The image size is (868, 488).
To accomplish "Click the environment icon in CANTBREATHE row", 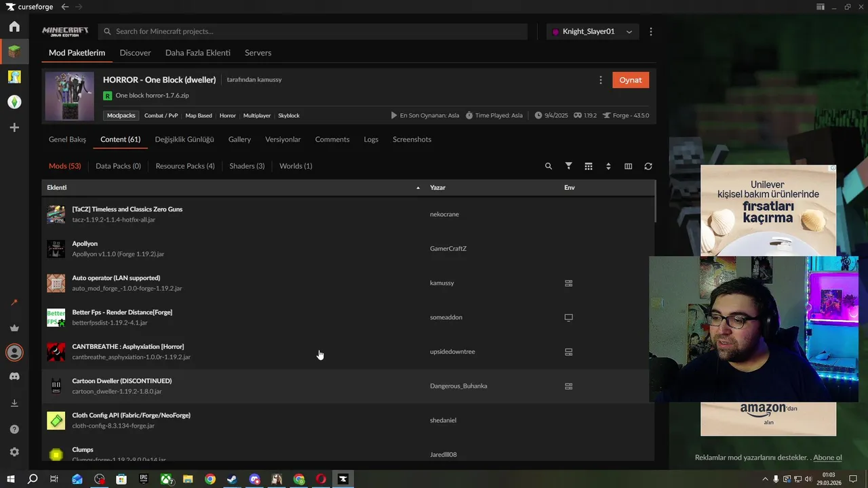I will [569, 352].
